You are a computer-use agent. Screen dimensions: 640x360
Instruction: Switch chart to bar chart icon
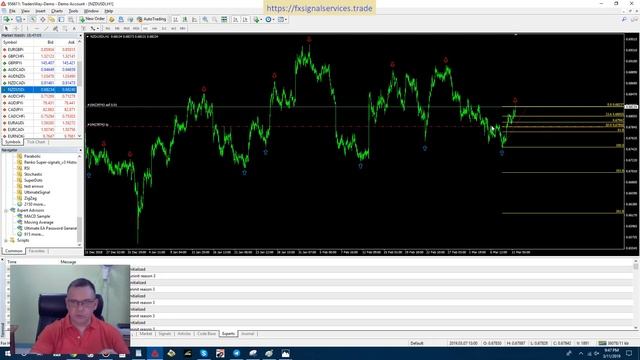pos(175,19)
